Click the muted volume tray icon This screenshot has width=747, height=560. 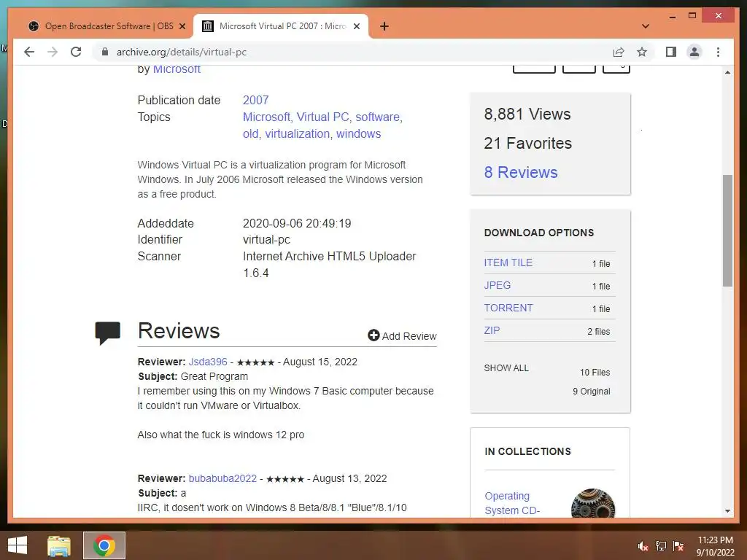pyautogui.click(x=643, y=546)
